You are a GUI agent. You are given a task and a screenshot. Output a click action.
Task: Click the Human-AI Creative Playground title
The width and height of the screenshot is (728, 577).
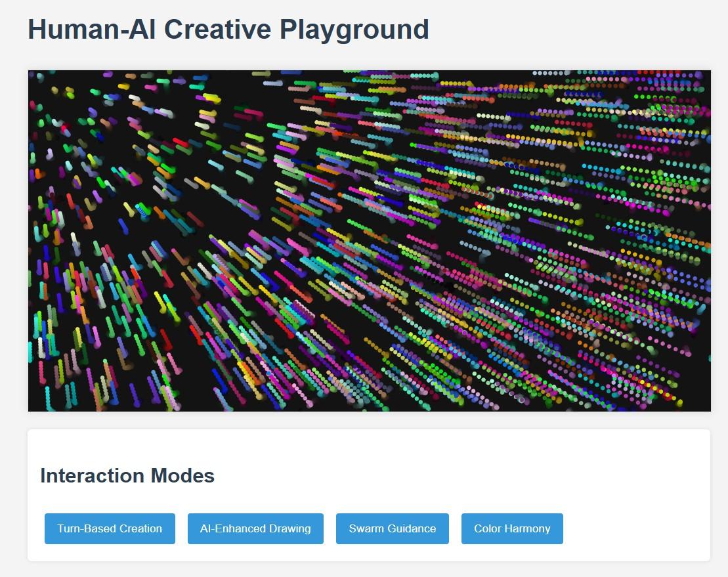tap(228, 29)
